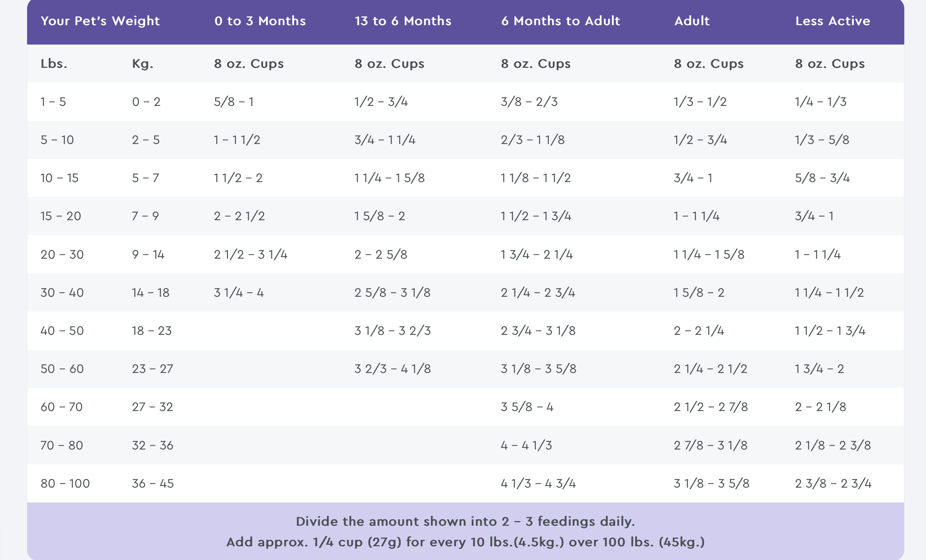Select the "36 – 45" kg cell

click(153, 483)
